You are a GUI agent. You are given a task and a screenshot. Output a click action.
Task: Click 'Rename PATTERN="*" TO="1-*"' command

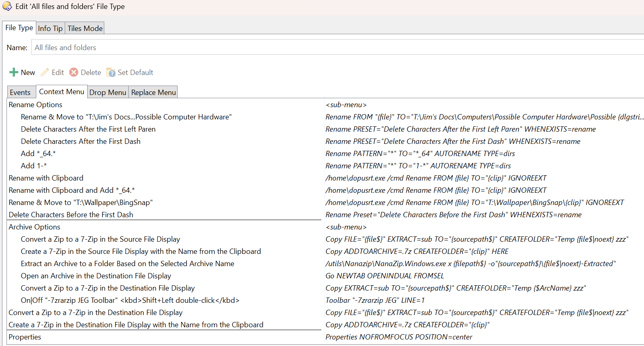418,166
